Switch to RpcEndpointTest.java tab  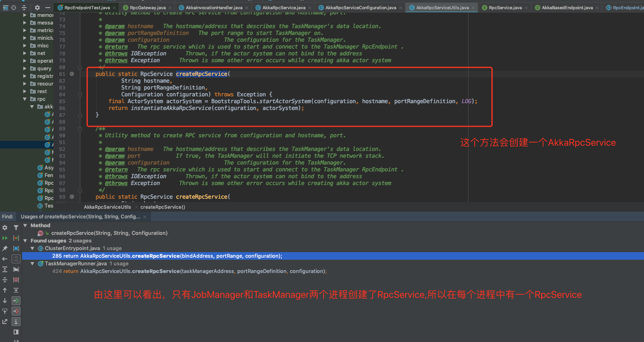click(x=87, y=8)
